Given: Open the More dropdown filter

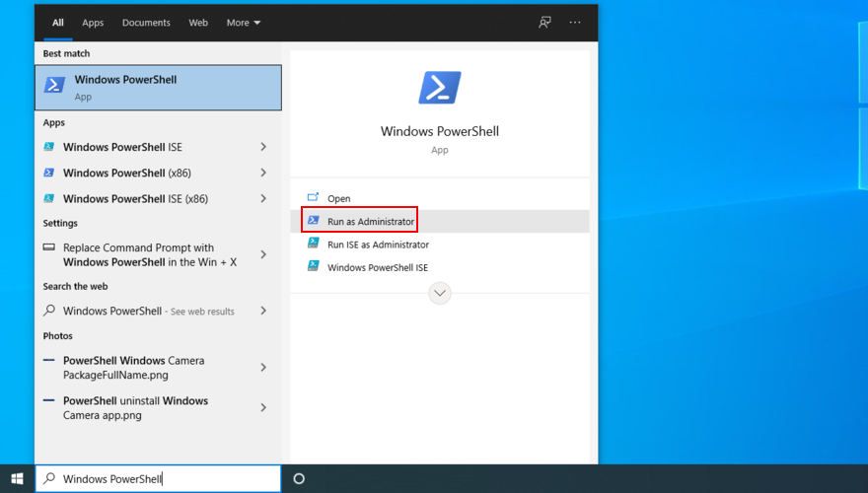Looking at the screenshot, I should click(244, 23).
